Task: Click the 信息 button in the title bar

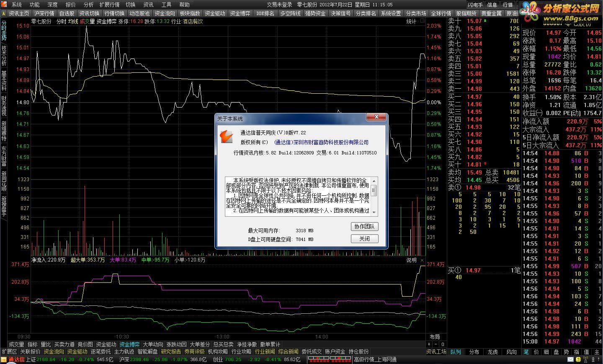Action: 492,5
